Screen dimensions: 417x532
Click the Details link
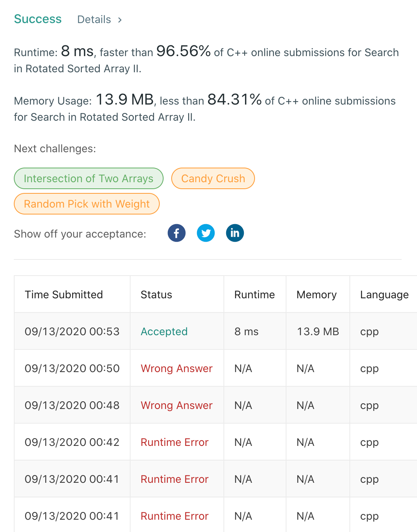[93, 20]
